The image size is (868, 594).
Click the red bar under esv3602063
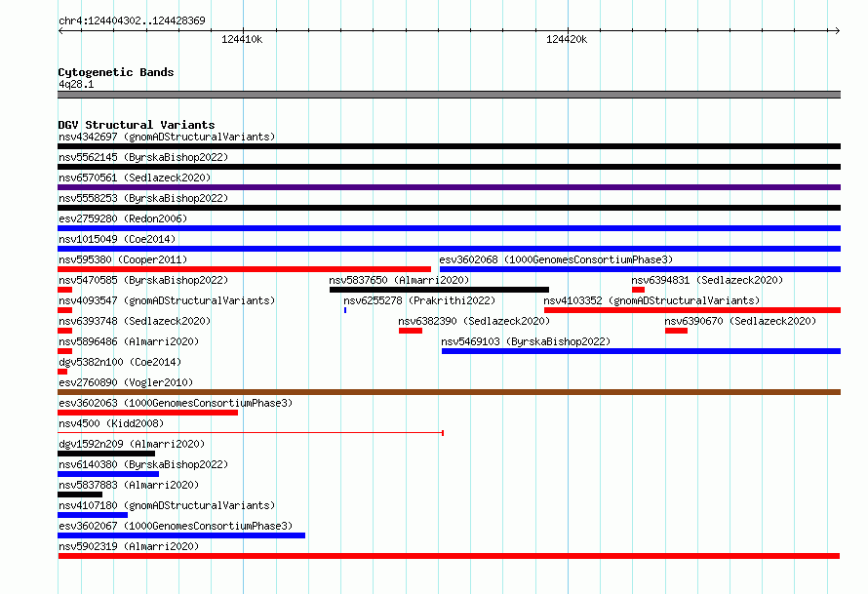point(148,413)
